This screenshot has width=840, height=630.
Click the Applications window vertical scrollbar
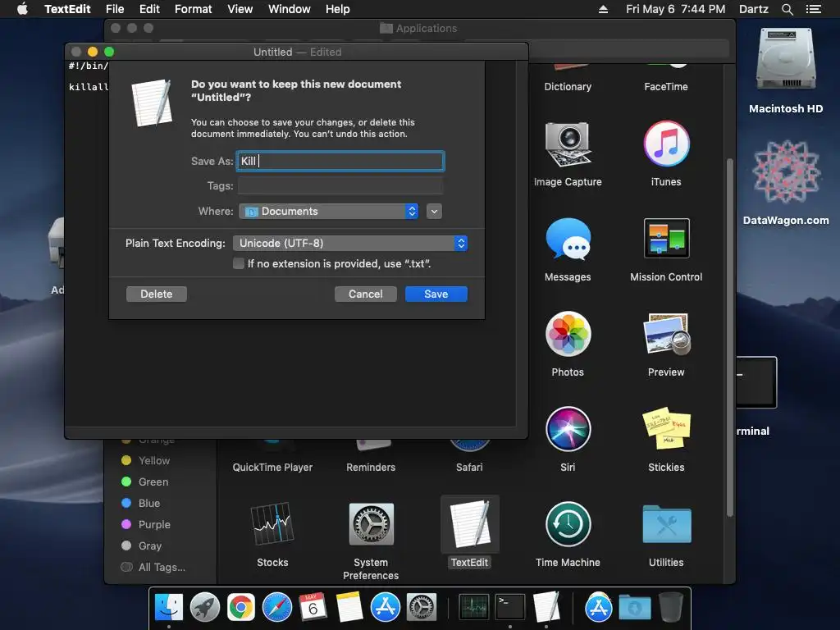[729, 337]
